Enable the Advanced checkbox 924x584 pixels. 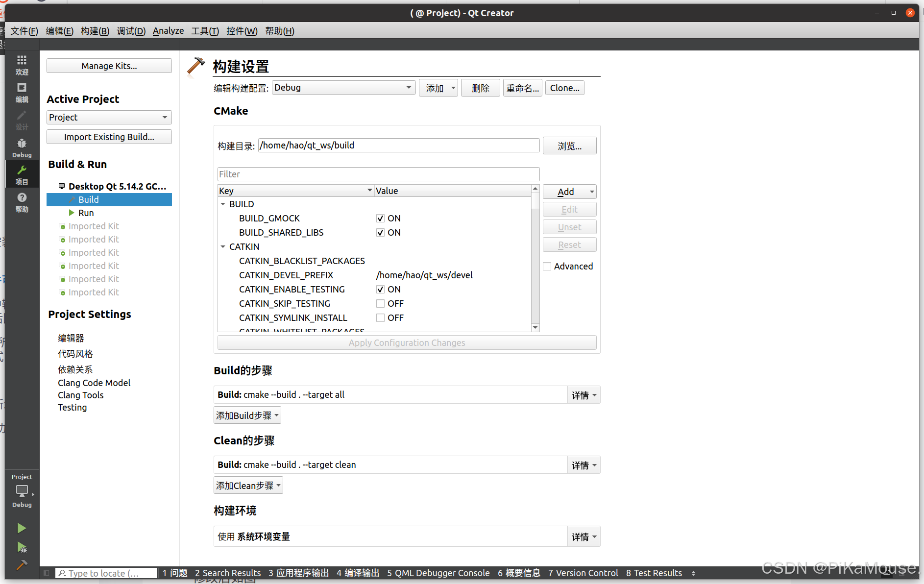click(547, 267)
